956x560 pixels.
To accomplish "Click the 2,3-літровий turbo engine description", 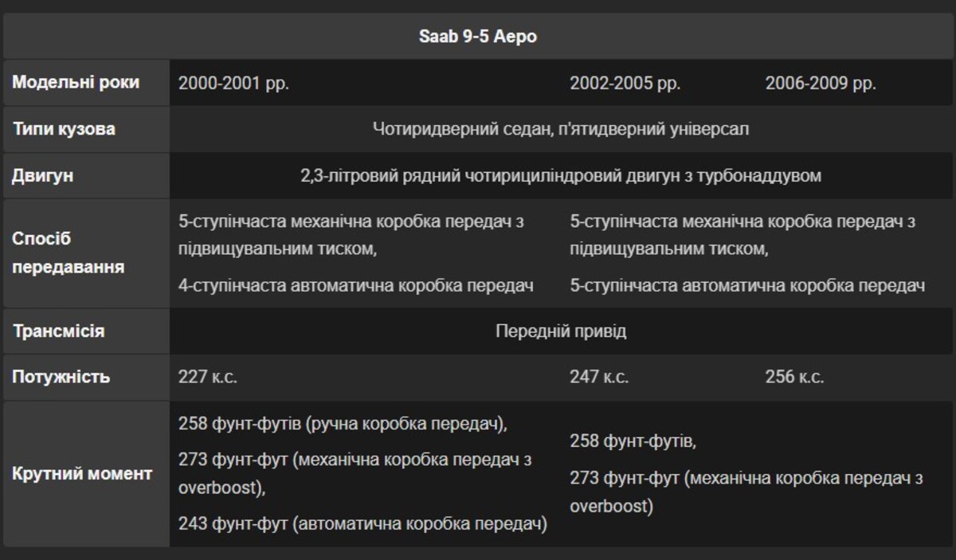I will pyautogui.click(x=561, y=175).
